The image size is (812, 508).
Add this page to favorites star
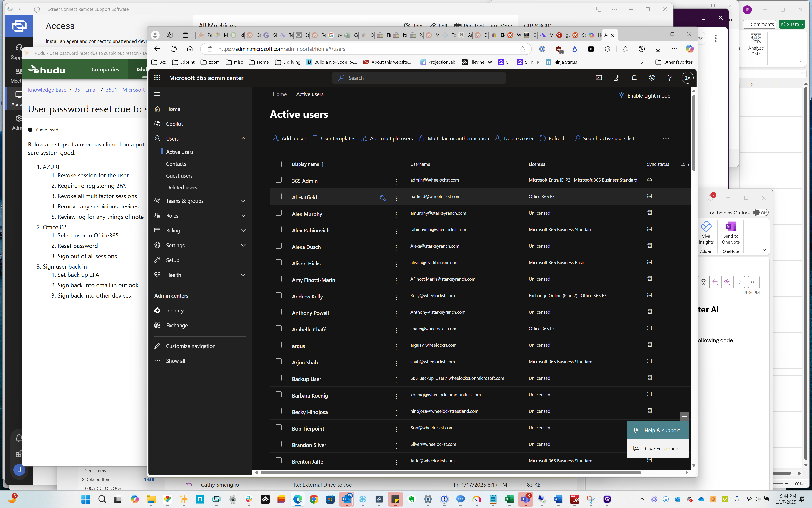pos(523,49)
